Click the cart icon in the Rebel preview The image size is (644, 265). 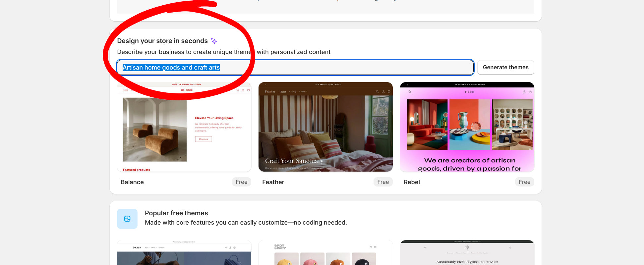(x=530, y=92)
